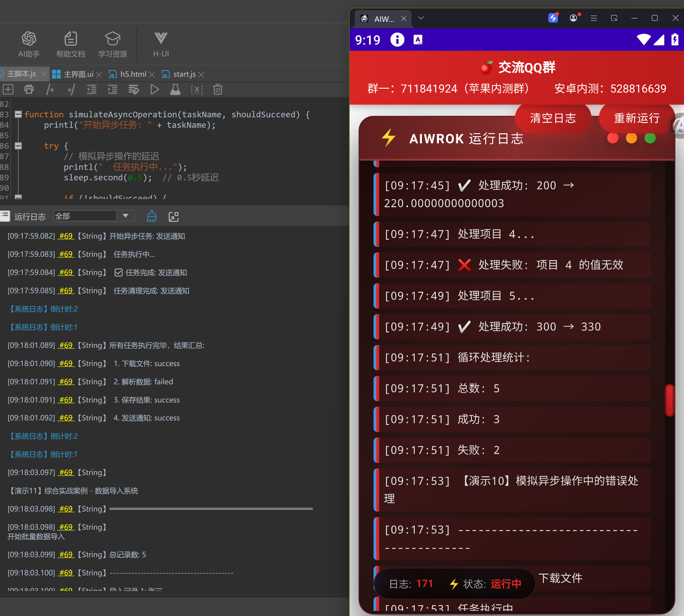684x616 pixels.
Task: Open #69 link on 所有任务执行完毕 row
Action: (x=66, y=345)
